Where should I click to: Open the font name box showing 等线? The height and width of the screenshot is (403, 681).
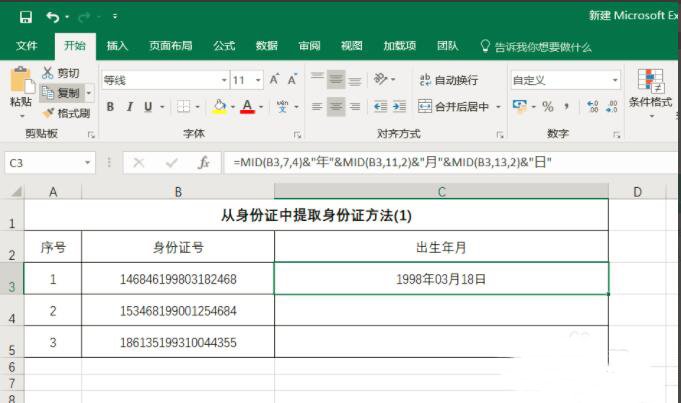tap(165, 80)
